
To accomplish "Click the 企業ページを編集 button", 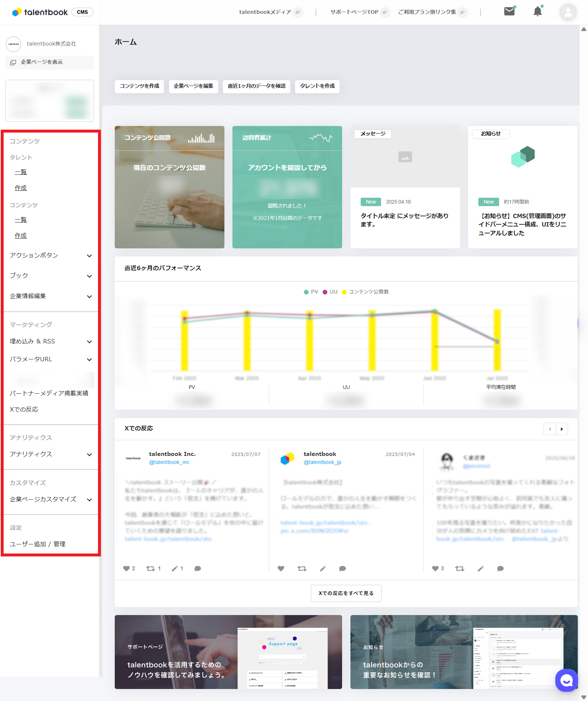I will 193,86.
